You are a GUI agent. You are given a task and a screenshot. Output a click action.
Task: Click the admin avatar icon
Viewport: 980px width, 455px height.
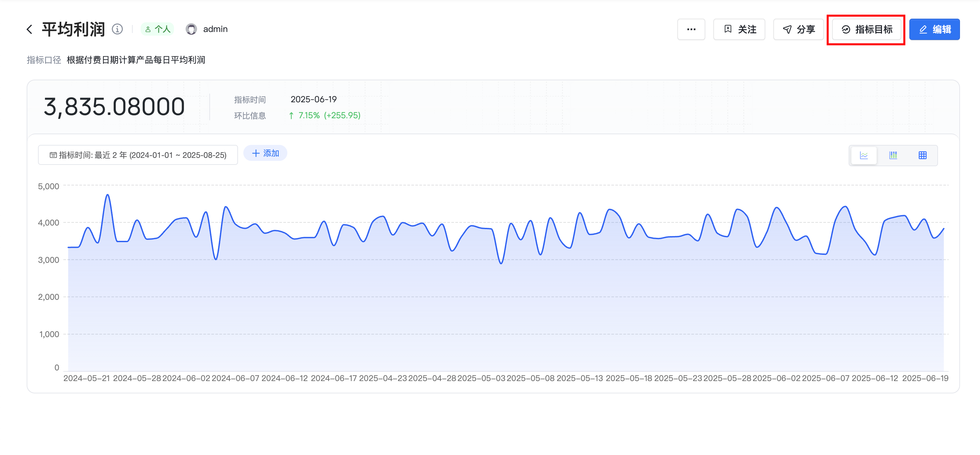coord(191,29)
